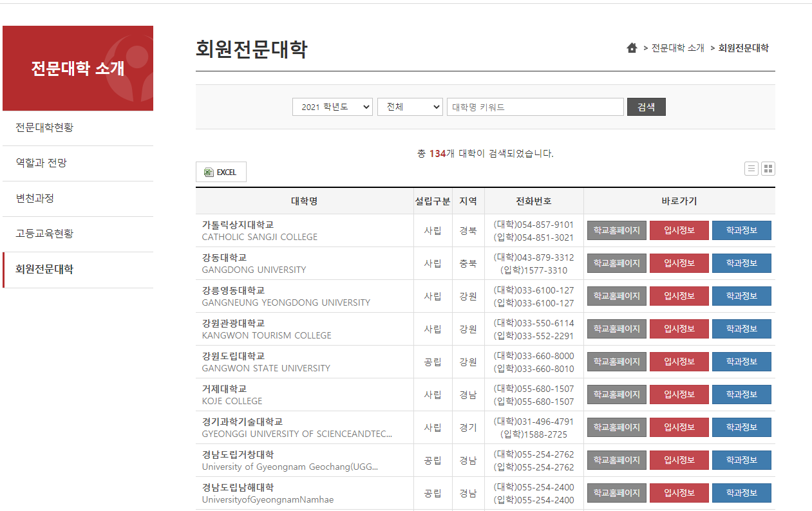Open the 2021 학년도 year dropdown
812x511 pixels.
(x=332, y=107)
